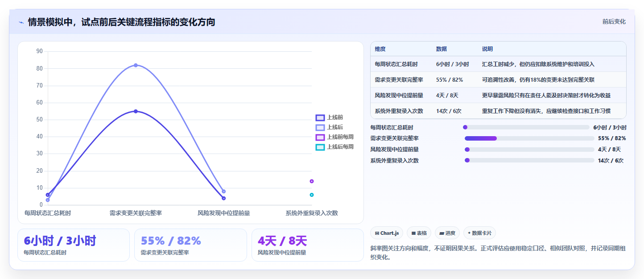Click description starting with 更早暴露风险

546,96
